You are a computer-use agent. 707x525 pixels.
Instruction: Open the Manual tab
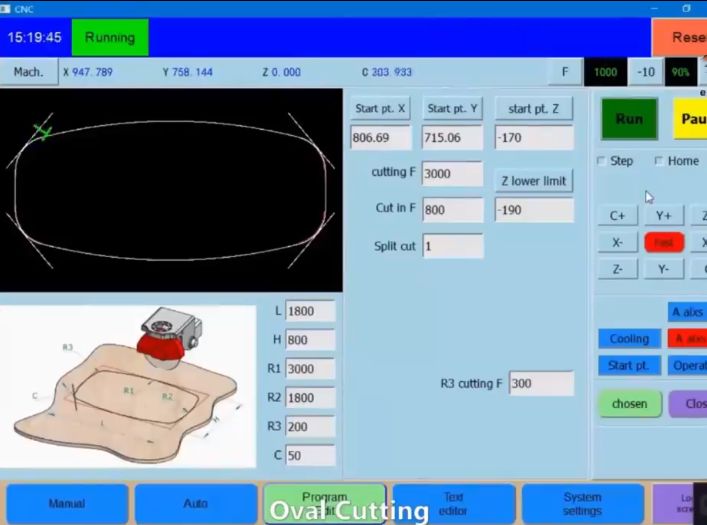[x=67, y=504]
